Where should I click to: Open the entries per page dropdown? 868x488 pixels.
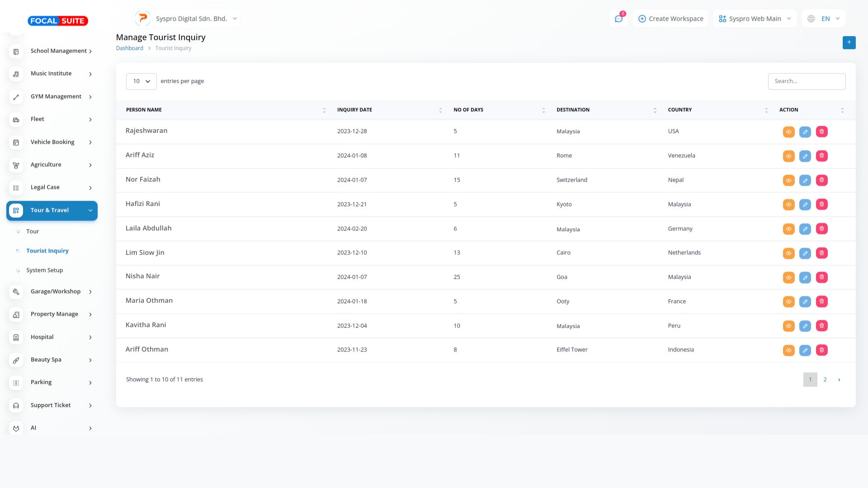click(141, 81)
